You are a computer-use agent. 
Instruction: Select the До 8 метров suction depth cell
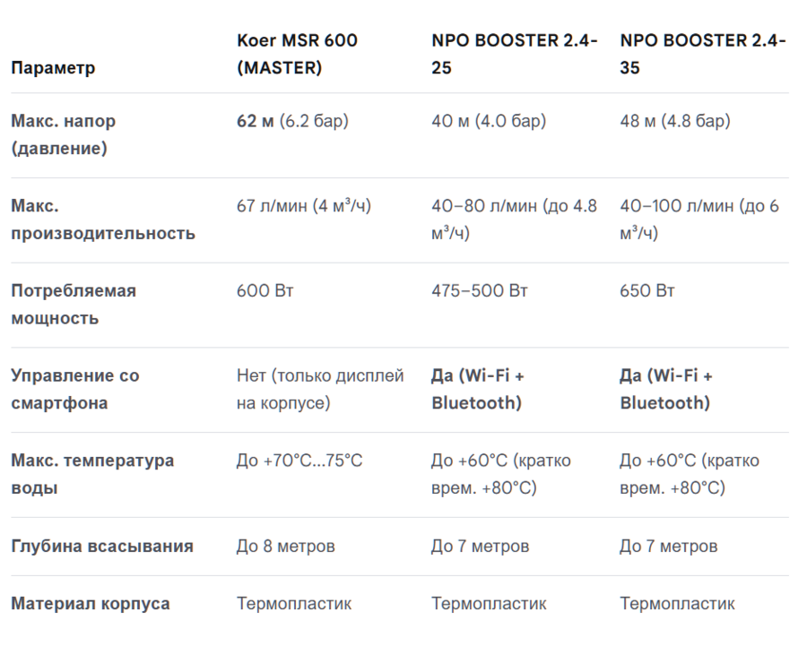[286, 546]
